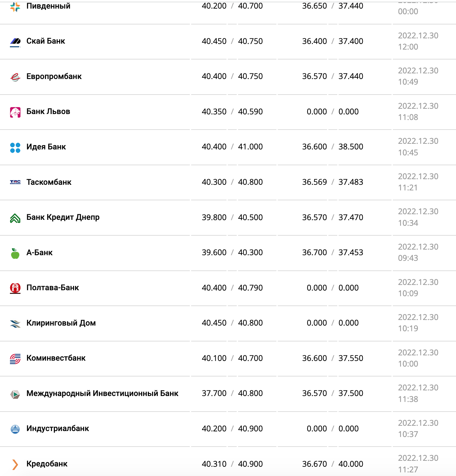Click the Идея Банк blue dots icon
This screenshot has width=456, height=476.
[x=15, y=147]
